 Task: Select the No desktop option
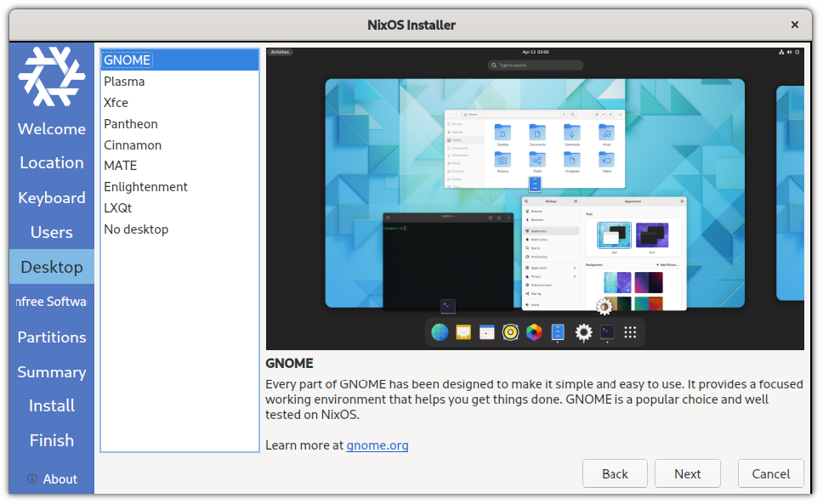pos(179,229)
